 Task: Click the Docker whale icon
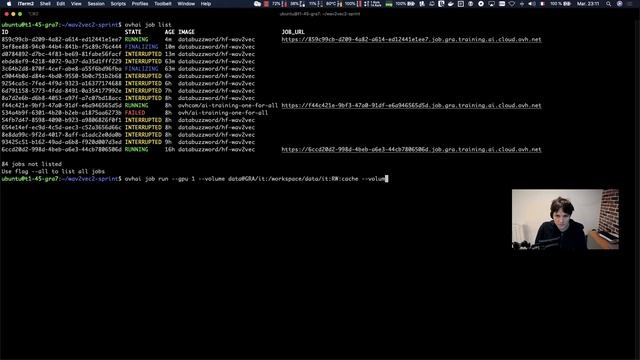[x=451, y=4]
